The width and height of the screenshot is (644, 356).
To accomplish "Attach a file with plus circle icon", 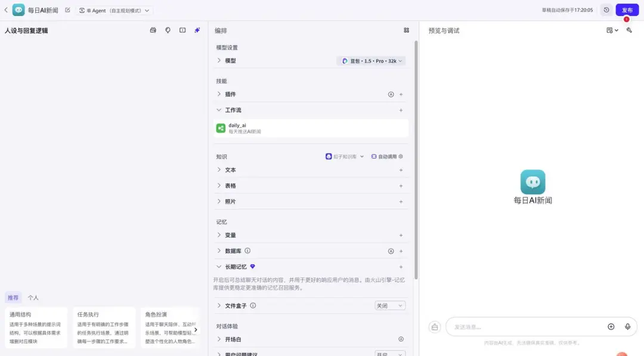I will click(x=611, y=326).
